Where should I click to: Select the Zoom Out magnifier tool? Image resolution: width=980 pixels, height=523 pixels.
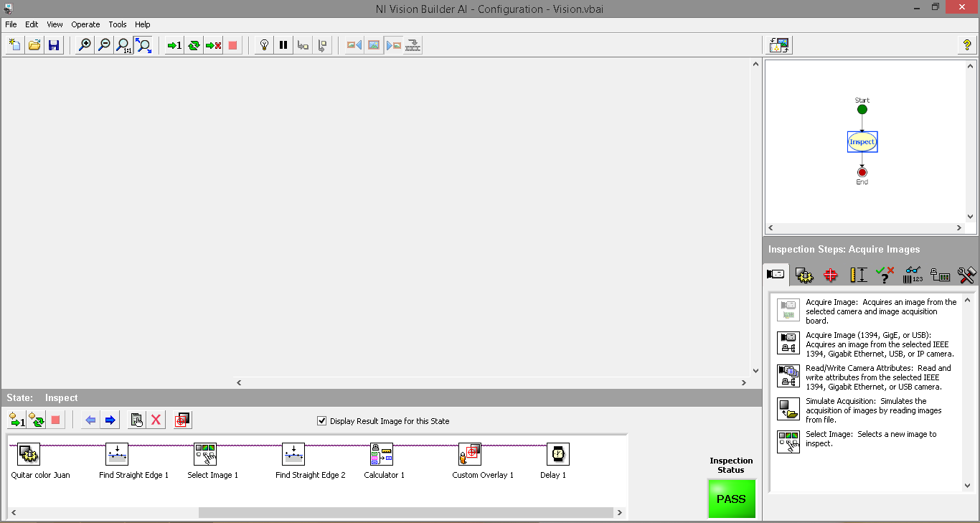(104, 45)
